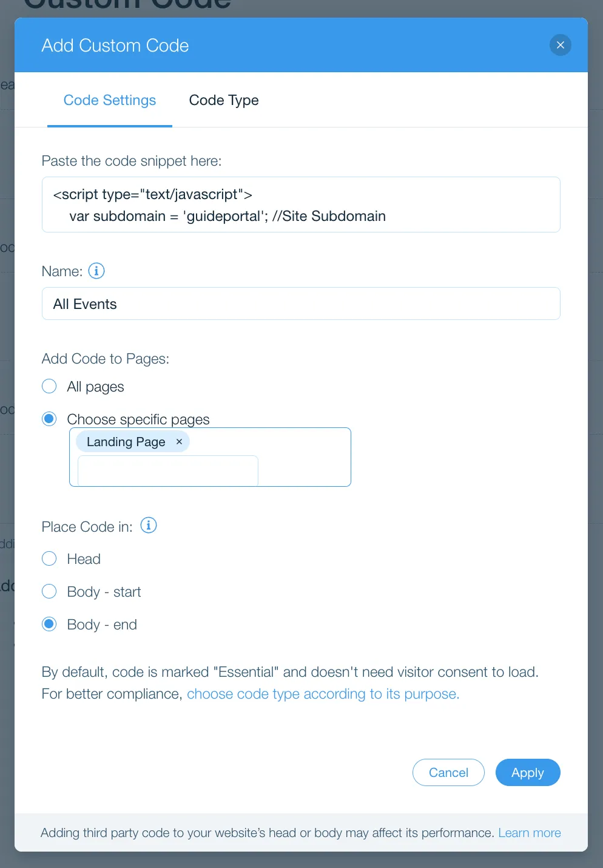Click the info icon beside Place Code in
The image size is (603, 868).
click(149, 525)
